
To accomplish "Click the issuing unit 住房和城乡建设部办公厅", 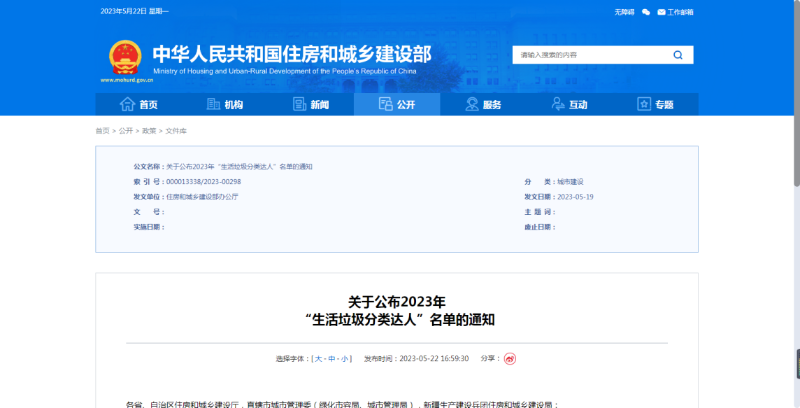I will click(x=203, y=197).
